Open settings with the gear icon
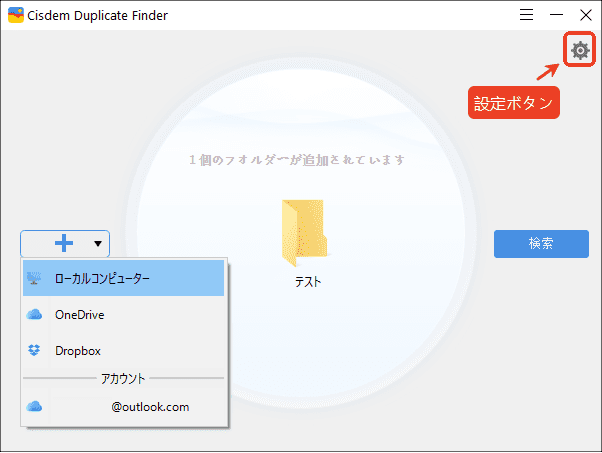This screenshot has width=602, height=453. click(579, 50)
